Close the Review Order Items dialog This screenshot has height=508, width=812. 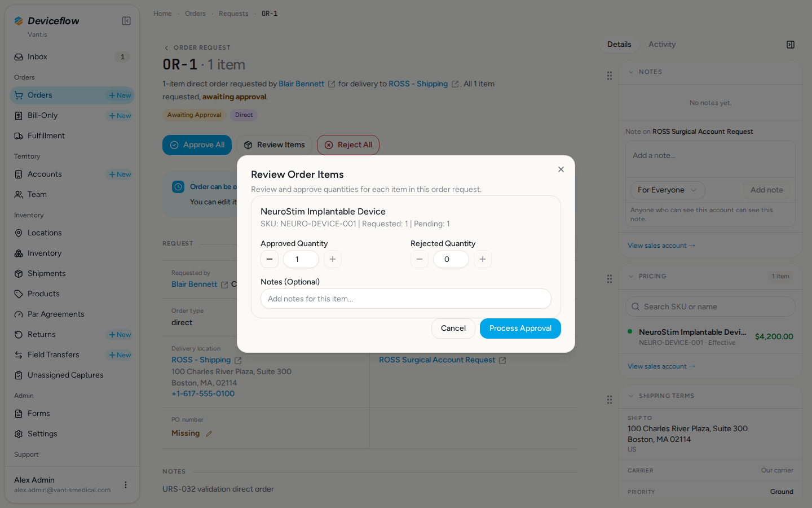tap(561, 169)
